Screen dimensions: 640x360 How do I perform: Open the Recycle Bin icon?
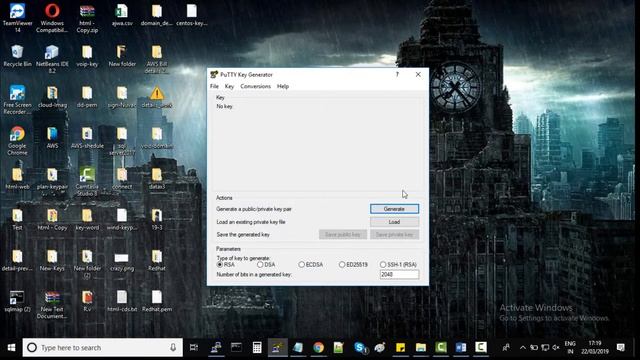(x=17, y=56)
